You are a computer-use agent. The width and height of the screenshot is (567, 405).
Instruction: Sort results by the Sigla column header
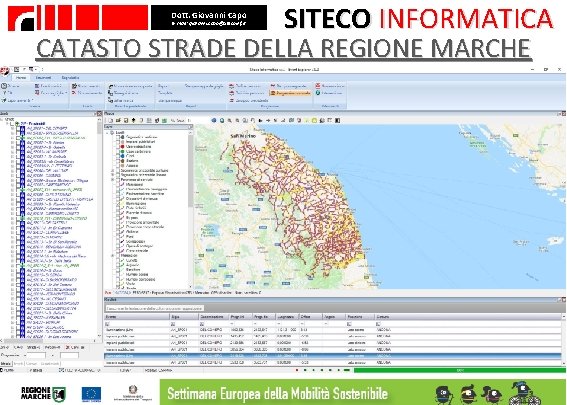pos(184,317)
